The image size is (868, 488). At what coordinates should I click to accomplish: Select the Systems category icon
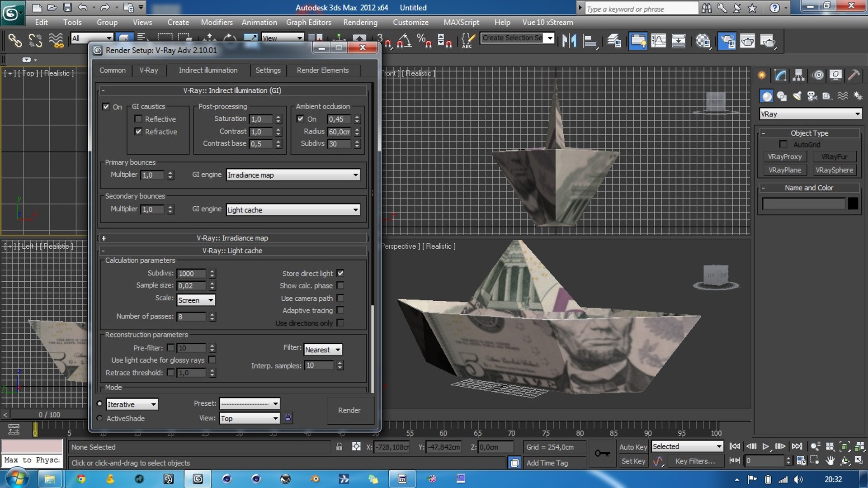coord(858,96)
